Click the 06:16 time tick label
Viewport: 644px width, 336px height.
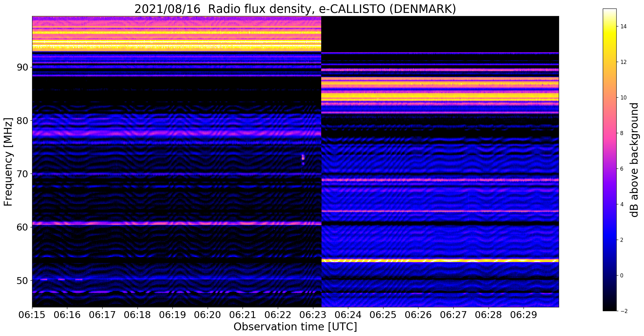pyautogui.click(x=67, y=315)
